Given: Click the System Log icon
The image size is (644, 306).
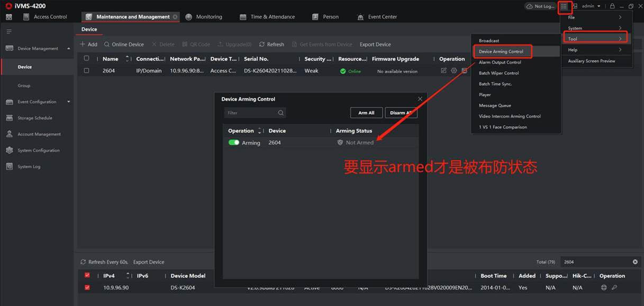Looking at the screenshot, I should tap(10, 166).
